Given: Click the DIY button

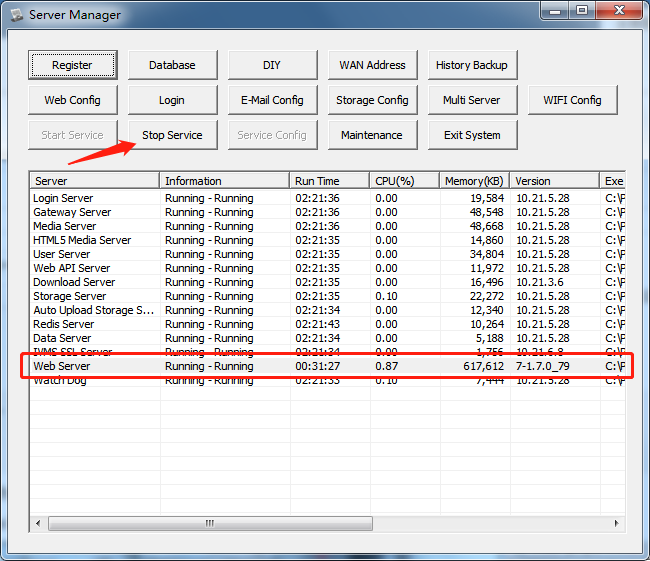Looking at the screenshot, I should coord(272,65).
